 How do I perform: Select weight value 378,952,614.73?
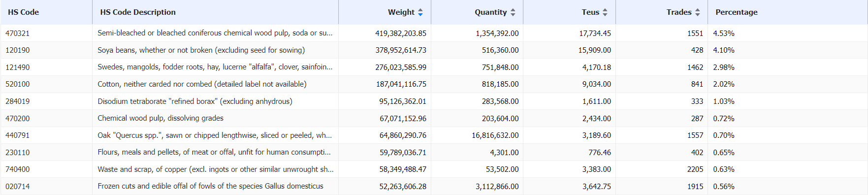[401, 50]
